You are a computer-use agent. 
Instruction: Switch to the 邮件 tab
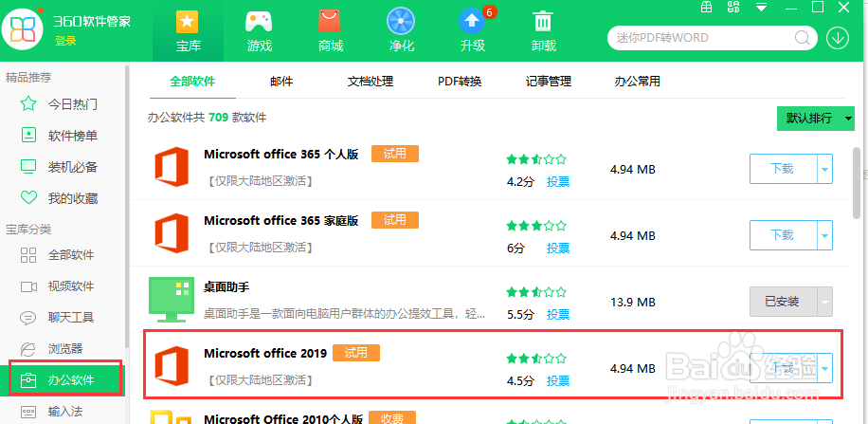tap(281, 82)
